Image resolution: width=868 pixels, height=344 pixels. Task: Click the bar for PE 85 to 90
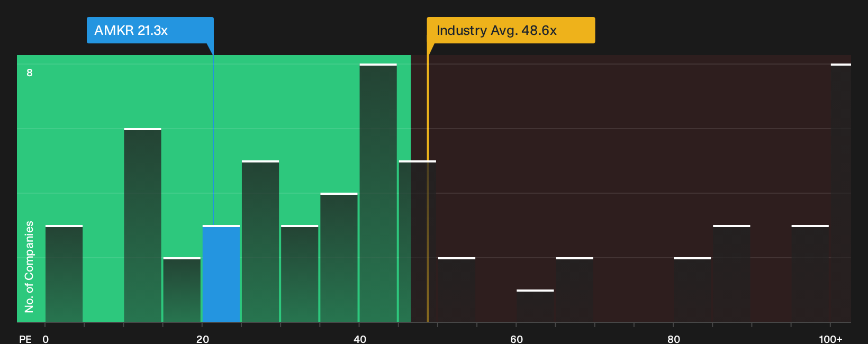731,274
